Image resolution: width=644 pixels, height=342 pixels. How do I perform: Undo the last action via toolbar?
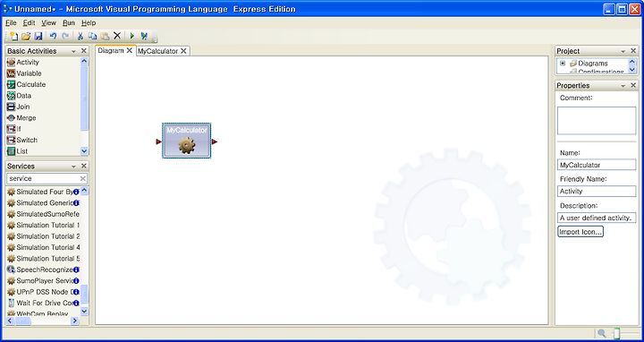[x=53, y=36]
